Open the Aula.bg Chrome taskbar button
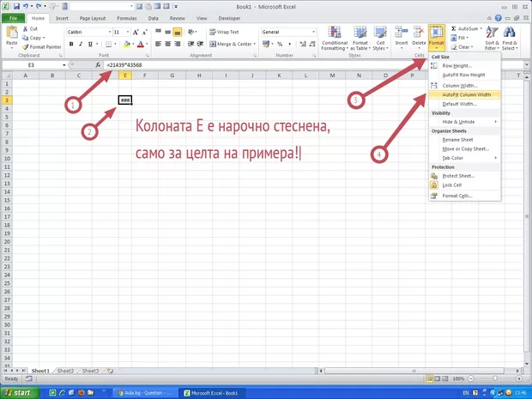 [x=144, y=393]
